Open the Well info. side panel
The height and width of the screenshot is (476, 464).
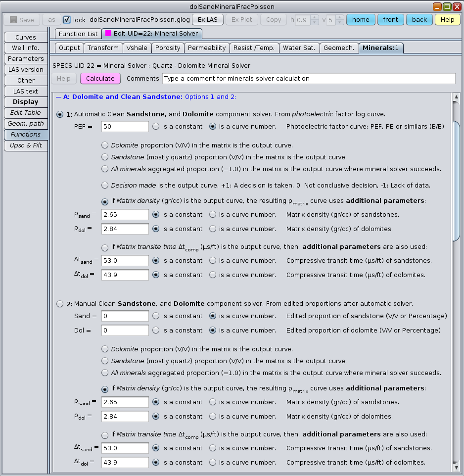26,48
